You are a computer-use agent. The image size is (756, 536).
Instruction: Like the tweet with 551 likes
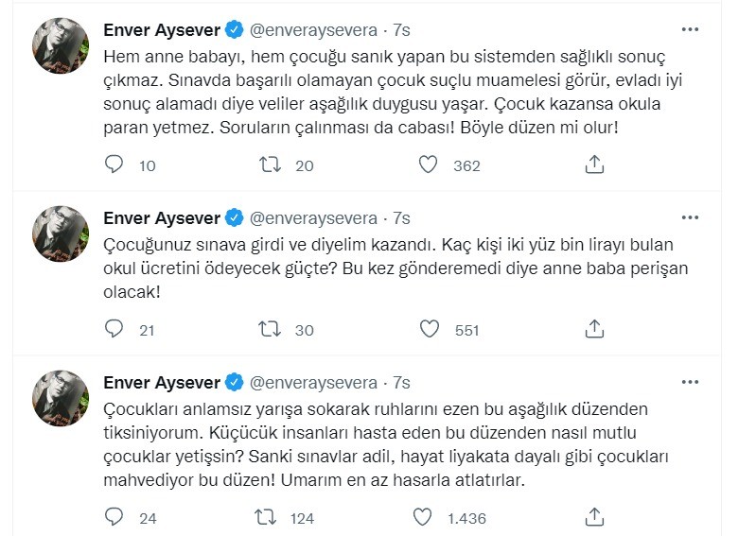[429, 329]
